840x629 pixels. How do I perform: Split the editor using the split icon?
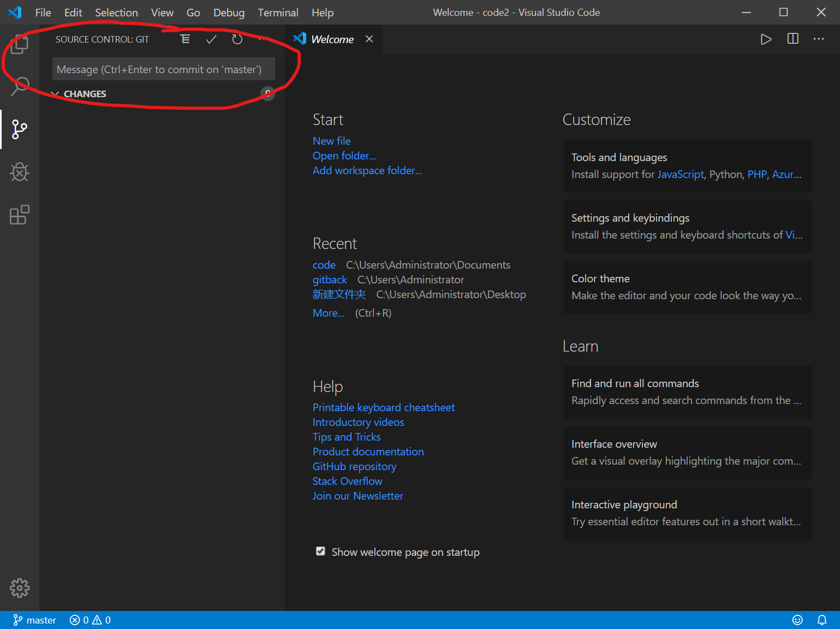coord(792,39)
